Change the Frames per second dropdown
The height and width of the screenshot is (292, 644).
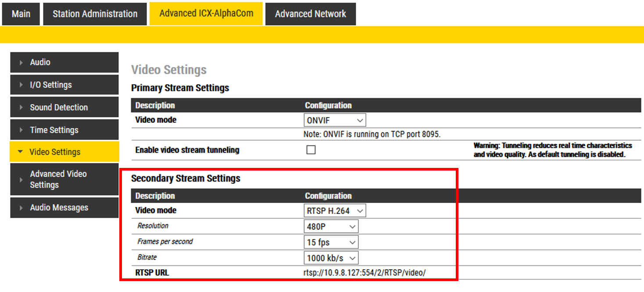click(x=331, y=242)
